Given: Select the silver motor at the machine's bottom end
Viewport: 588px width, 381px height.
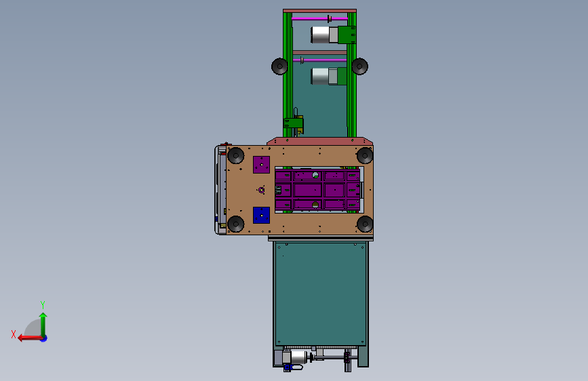Looking at the screenshot, I should [299, 357].
